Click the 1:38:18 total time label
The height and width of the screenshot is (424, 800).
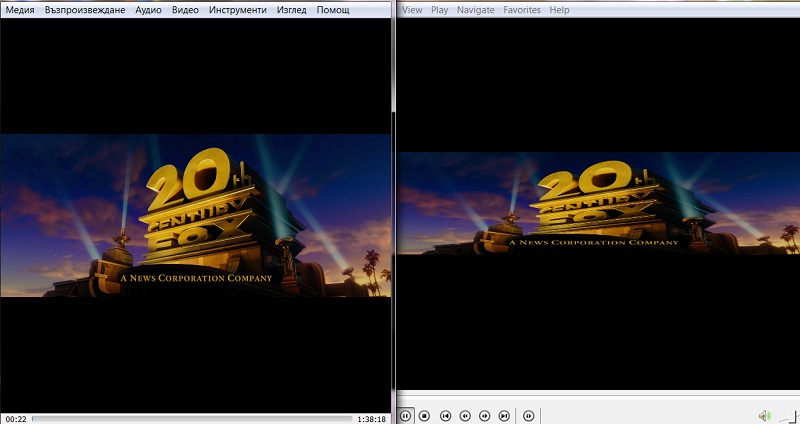pyautogui.click(x=371, y=419)
